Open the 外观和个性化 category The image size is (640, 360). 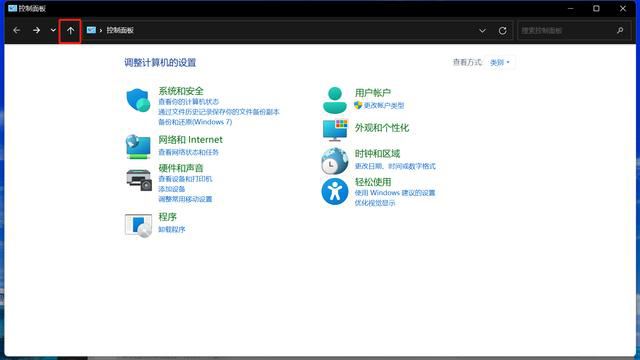coord(382,128)
